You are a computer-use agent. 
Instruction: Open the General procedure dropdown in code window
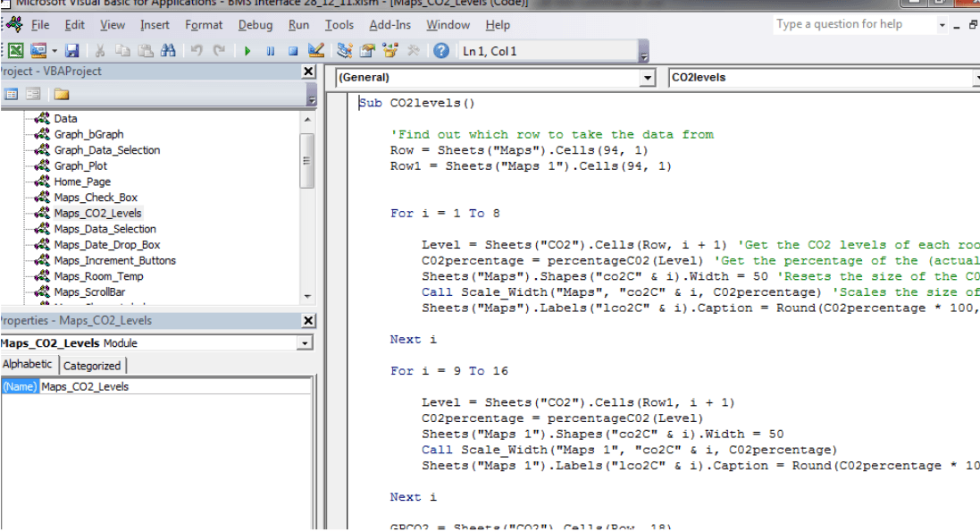click(647, 77)
